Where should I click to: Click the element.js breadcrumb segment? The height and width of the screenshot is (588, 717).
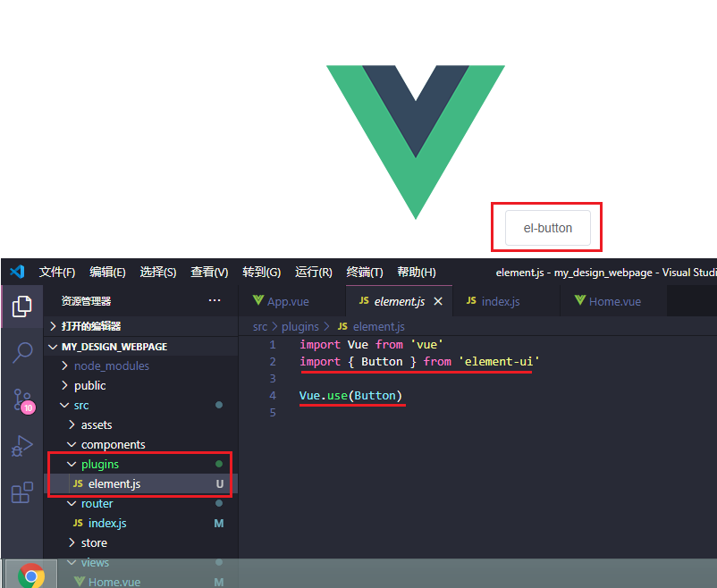click(x=371, y=326)
